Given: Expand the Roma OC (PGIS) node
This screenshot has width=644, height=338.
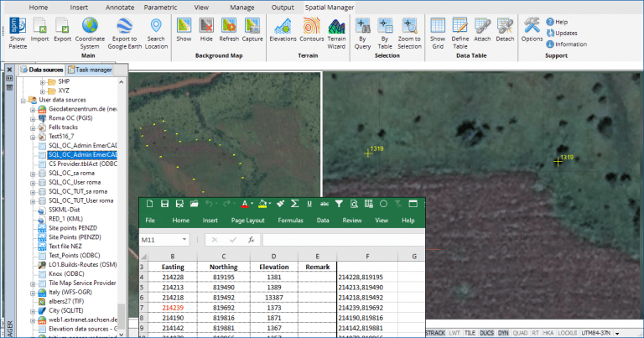Looking at the screenshot, I should (x=33, y=119).
